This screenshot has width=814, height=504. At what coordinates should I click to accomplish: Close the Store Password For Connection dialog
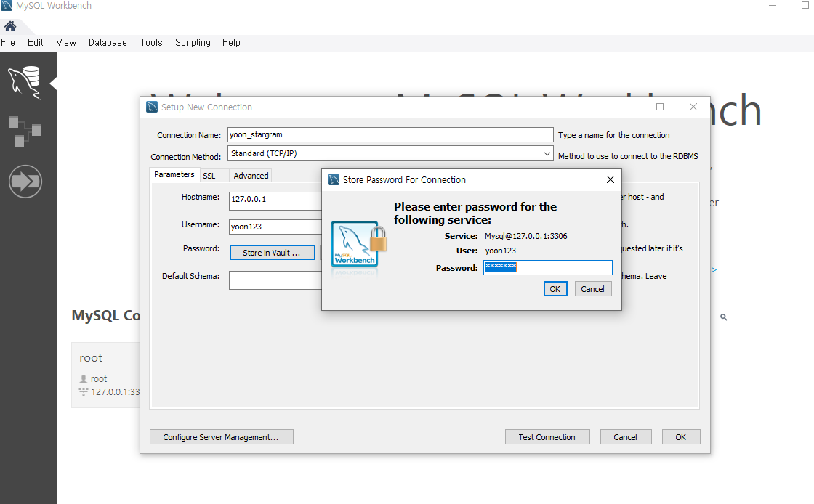pos(610,179)
